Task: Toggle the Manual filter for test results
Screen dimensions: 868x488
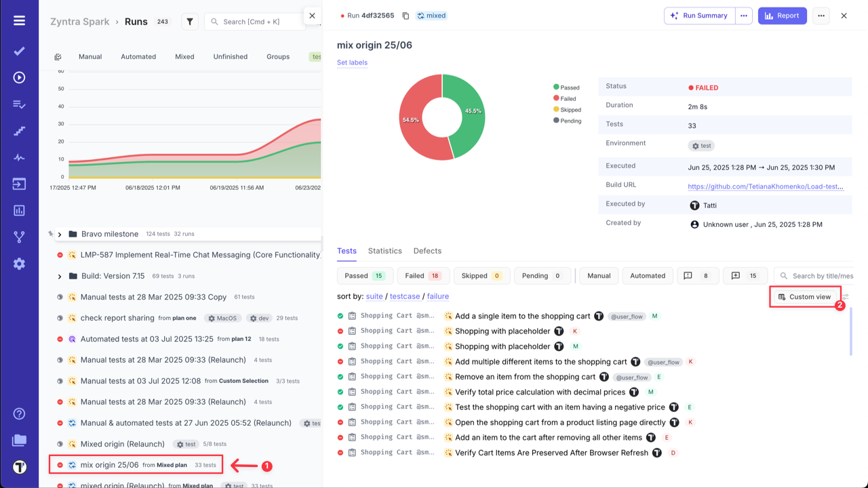Action: (598, 275)
